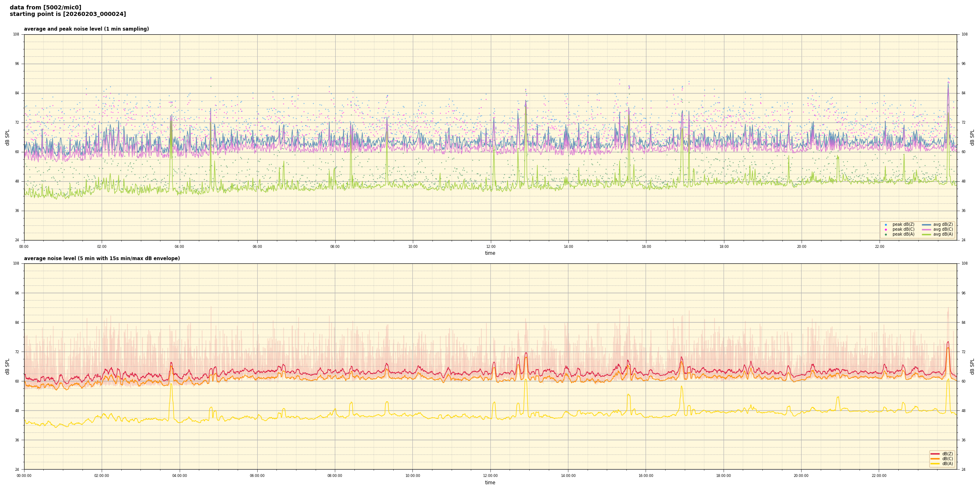Click the blue peak dB(Z) legend marker

click(886, 225)
